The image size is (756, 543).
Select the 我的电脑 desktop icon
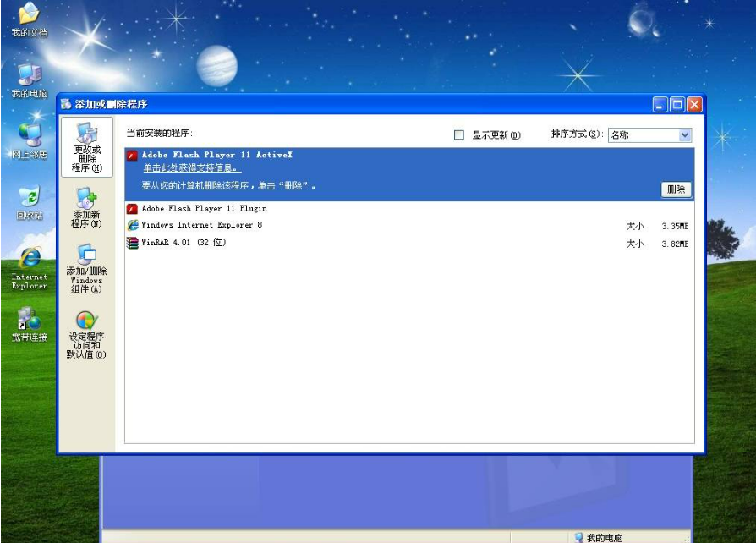(30, 80)
